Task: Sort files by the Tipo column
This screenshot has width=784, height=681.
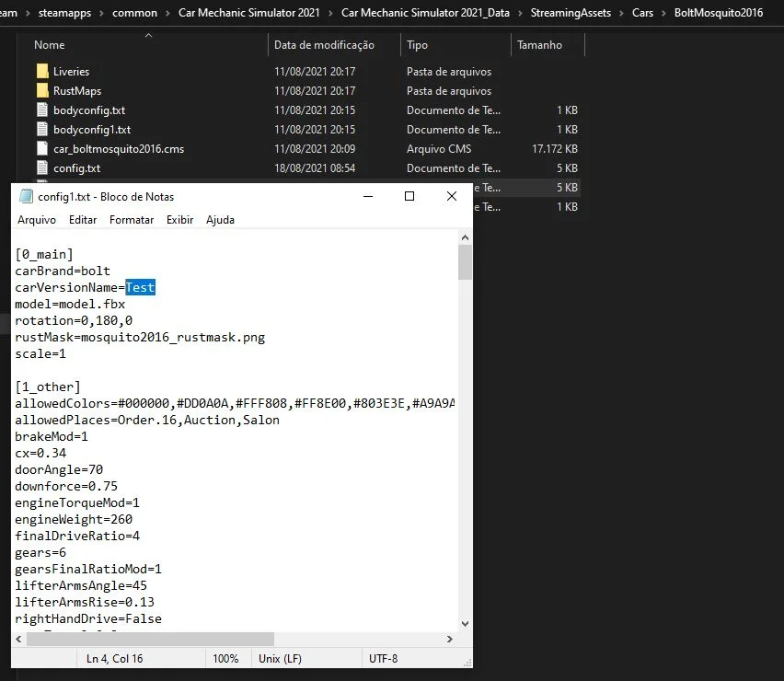Action: [x=417, y=45]
